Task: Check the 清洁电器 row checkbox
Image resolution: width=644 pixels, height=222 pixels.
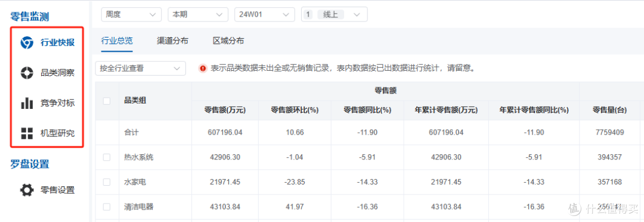Action: (107, 207)
